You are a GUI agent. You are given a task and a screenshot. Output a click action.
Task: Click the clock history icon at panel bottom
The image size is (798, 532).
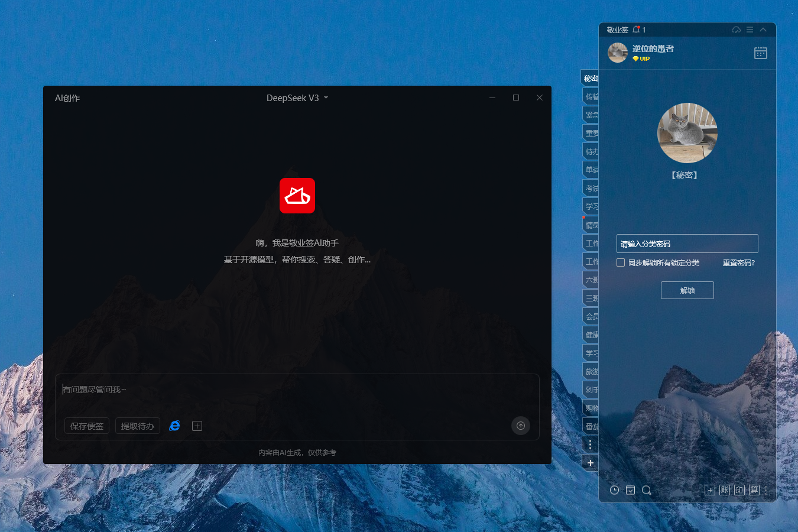(614, 490)
